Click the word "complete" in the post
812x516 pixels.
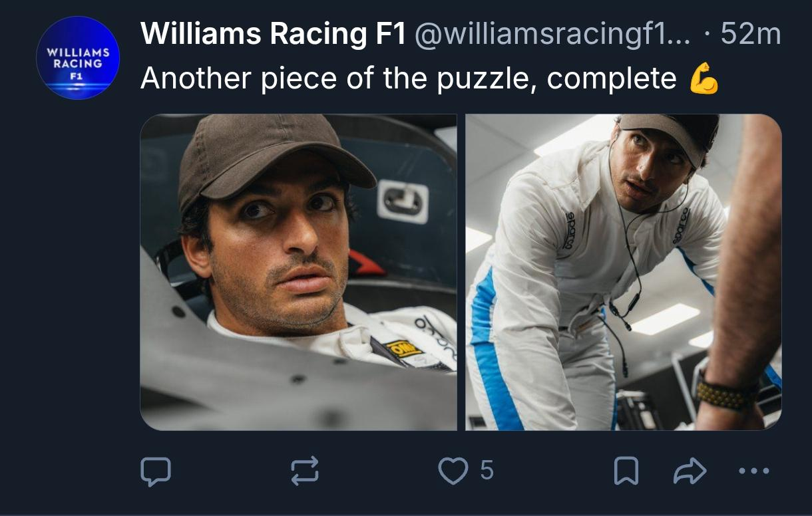pyautogui.click(x=612, y=80)
